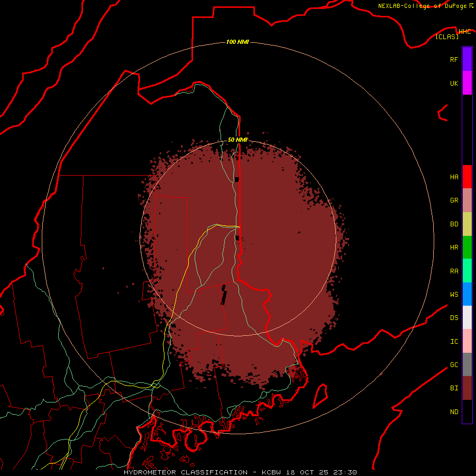This screenshot has width=476, height=476.
Task: Click the HA legend label
Action: [x=454, y=177]
